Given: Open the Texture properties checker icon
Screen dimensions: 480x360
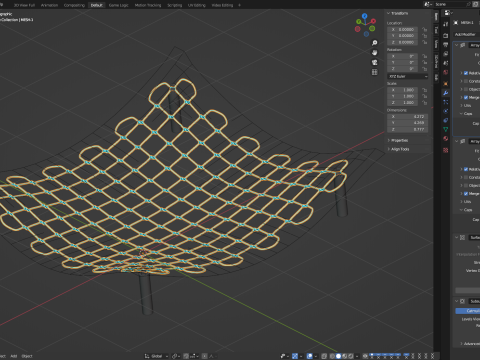Looking at the screenshot, I should [446, 150].
